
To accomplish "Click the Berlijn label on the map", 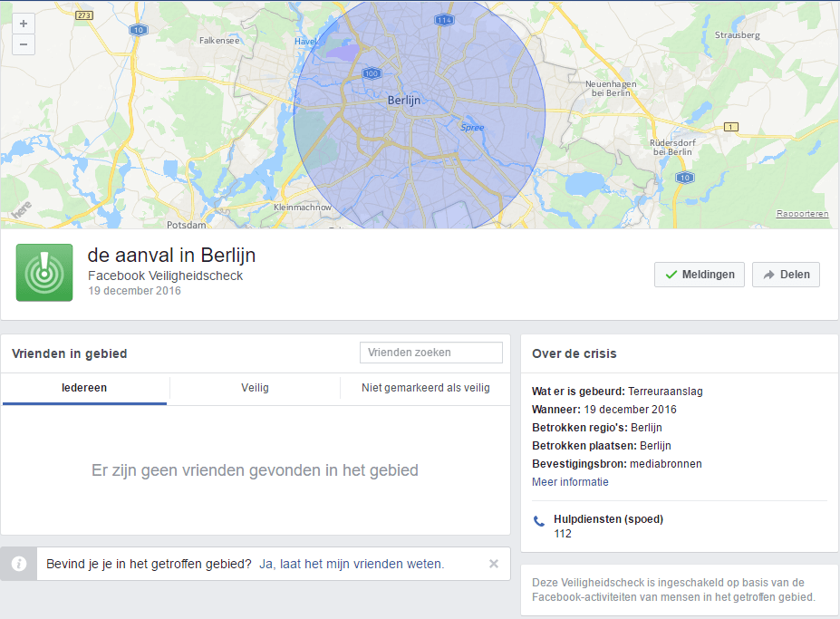I will (404, 101).
